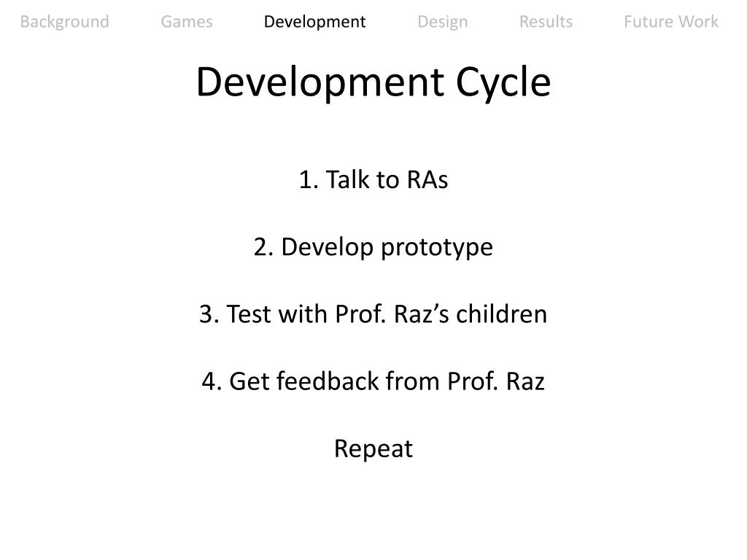Select the line '1. Talk to RAs'
This screenshot has height=560, width=747.
point(373,179)
